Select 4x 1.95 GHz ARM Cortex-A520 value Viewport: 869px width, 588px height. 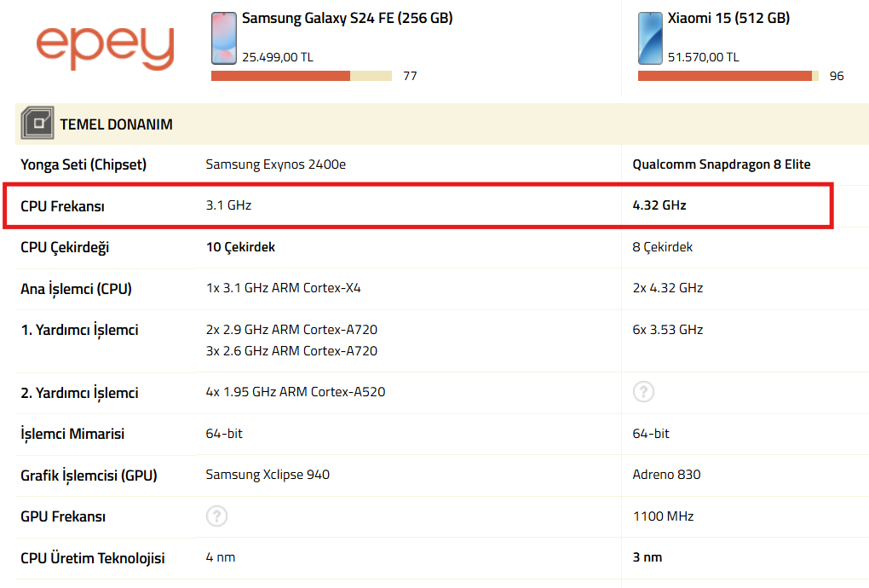point(296,392)
